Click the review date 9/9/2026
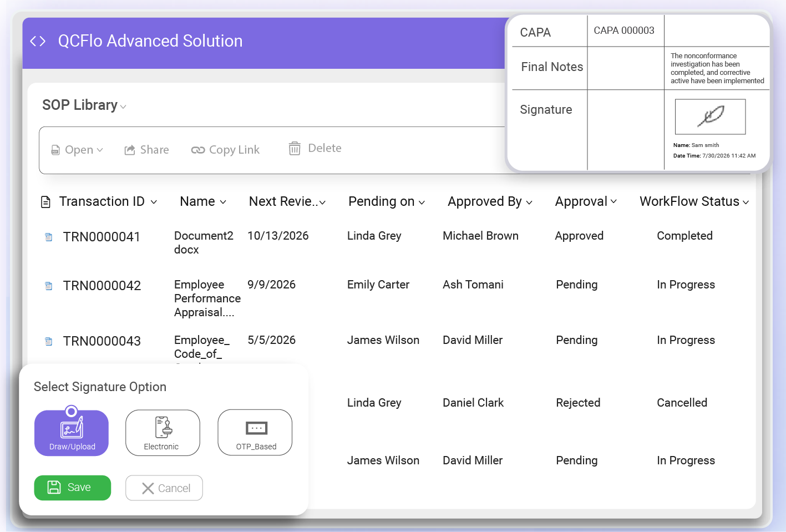The height and width of the screenshot is (532, 786). pos(271,285)
